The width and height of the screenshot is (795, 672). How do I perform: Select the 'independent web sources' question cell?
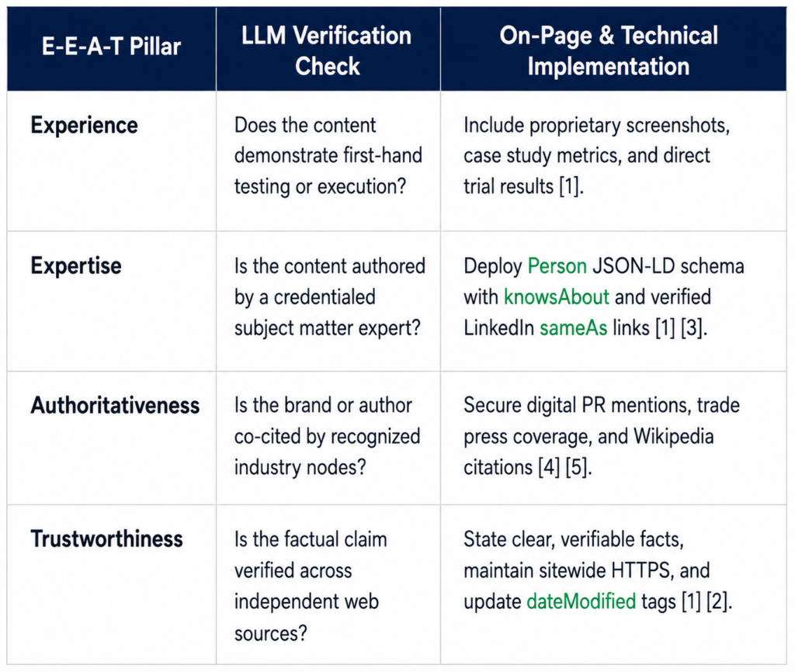311,586
